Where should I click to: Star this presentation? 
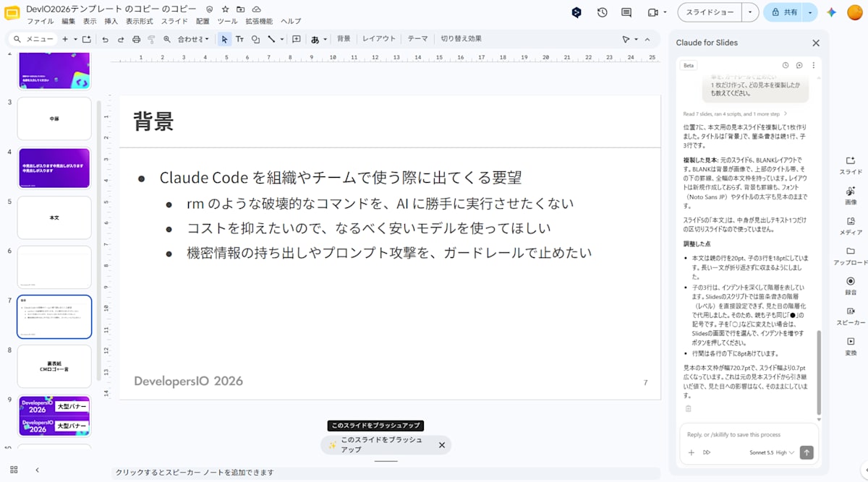click(x=225, y=9)
